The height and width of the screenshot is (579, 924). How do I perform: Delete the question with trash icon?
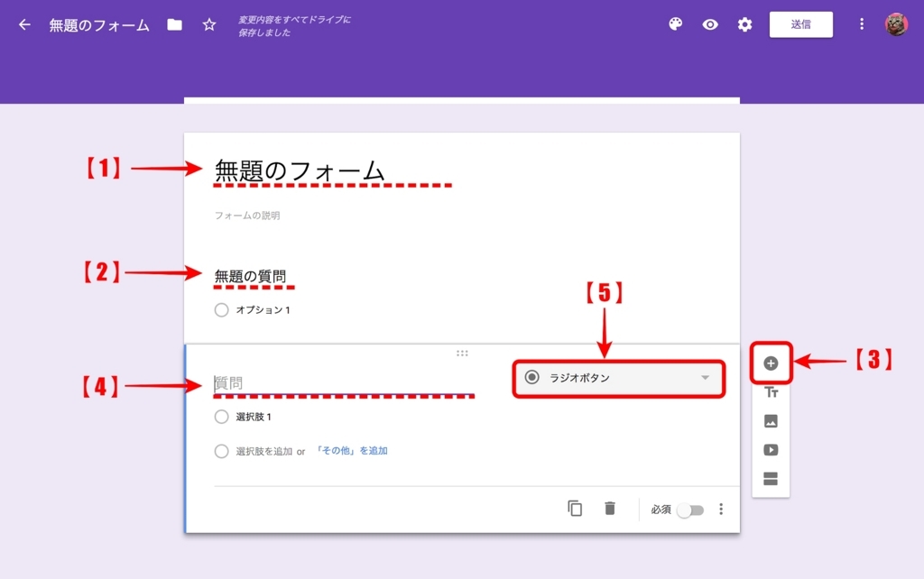point(609,509)
